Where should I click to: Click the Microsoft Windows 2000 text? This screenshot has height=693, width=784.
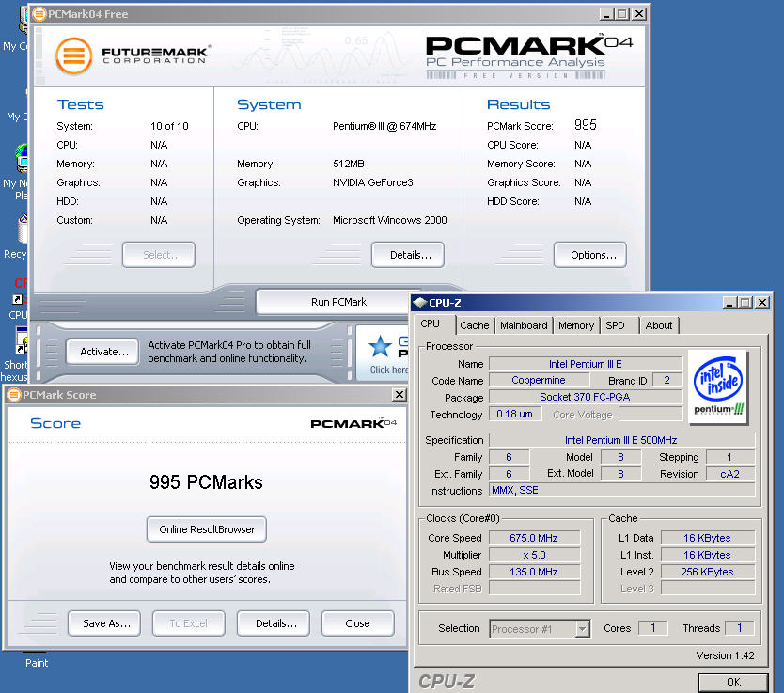[390, 220]
